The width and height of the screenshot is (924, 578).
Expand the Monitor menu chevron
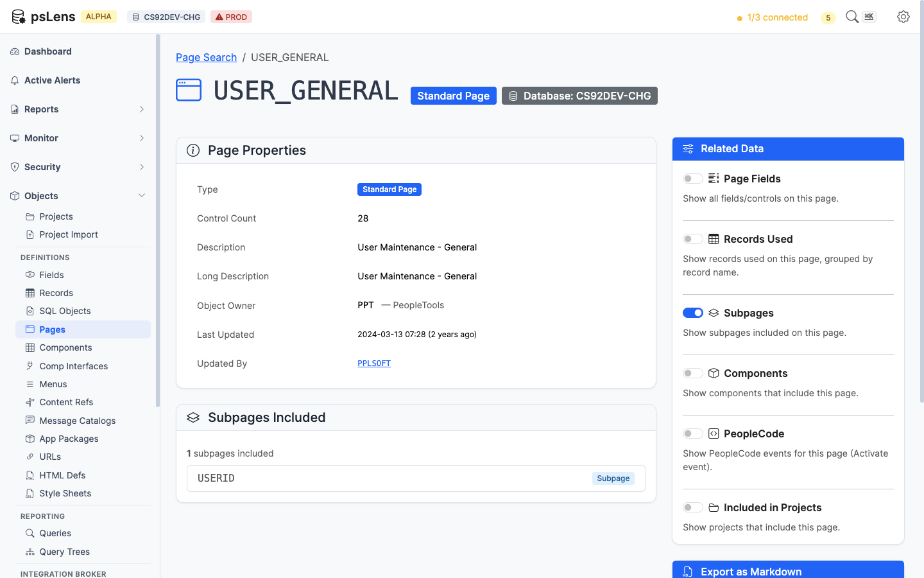(x=142, y=138)
